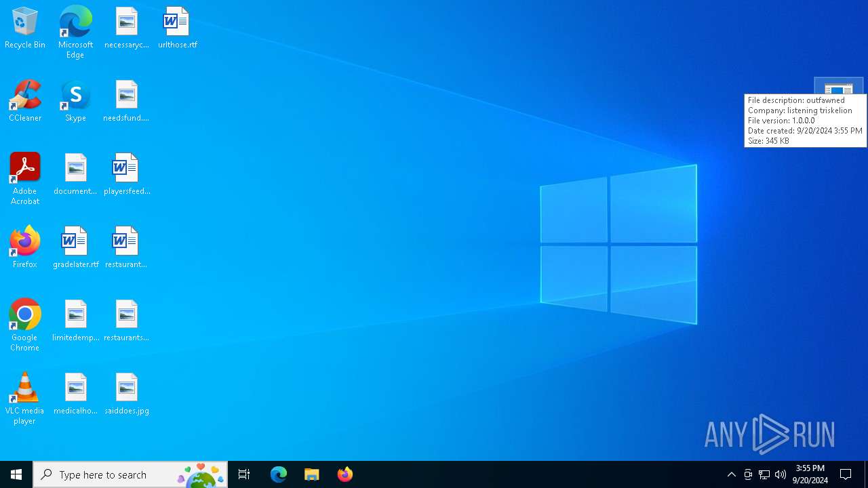Select the necessaryc... image file
Screen dimensions: 868x488
(x=126, y=28)
